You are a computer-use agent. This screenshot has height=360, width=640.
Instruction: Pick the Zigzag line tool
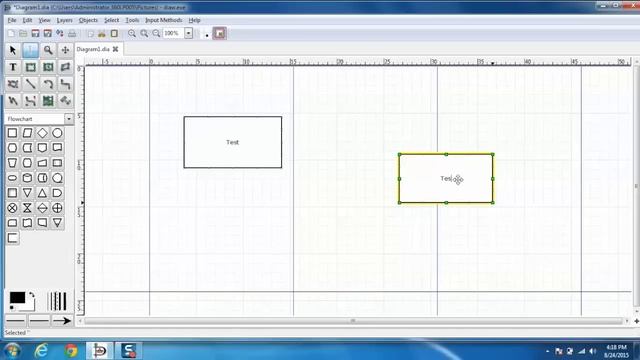65,84
